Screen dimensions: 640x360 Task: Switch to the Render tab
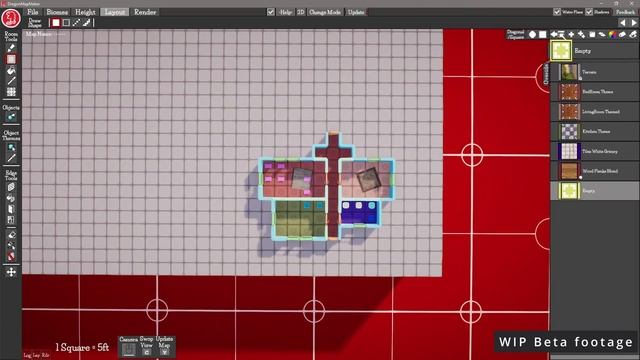tap(145, 12)
